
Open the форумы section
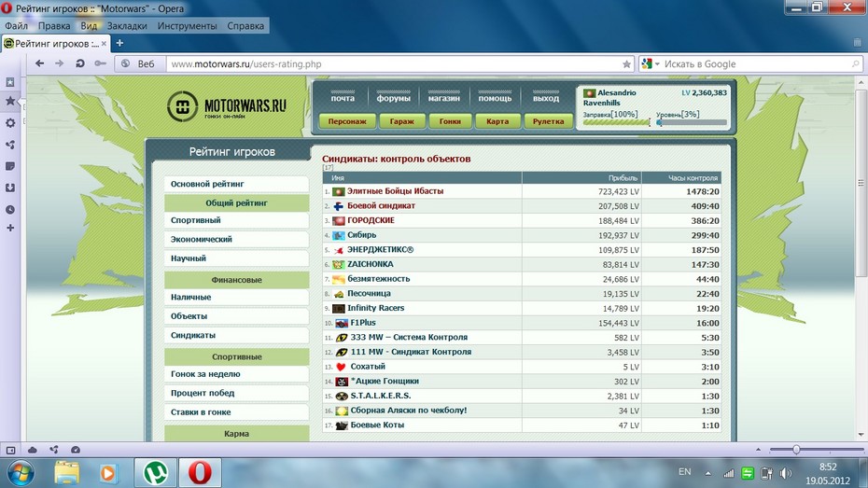(x=394, y=98)
